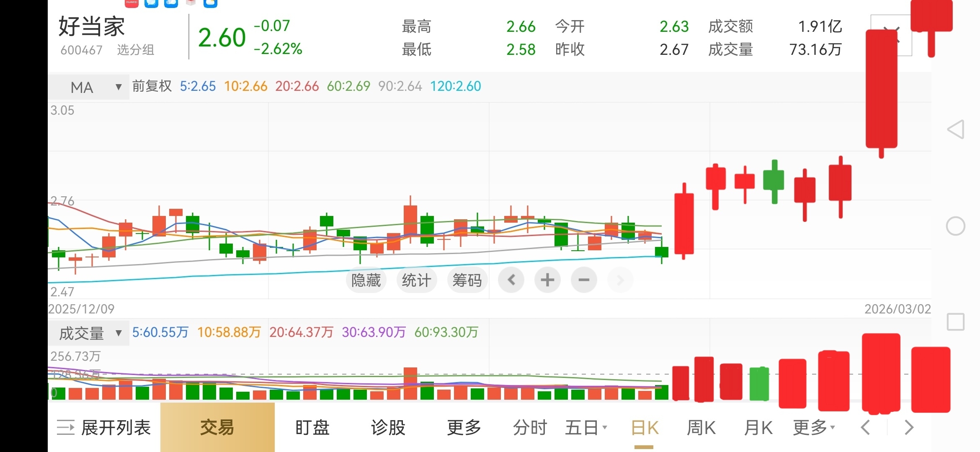This screenshot has height=452, width=980.
Task: Tap the Android recents square
Action: pyautogui.click(x=956, y=322)
